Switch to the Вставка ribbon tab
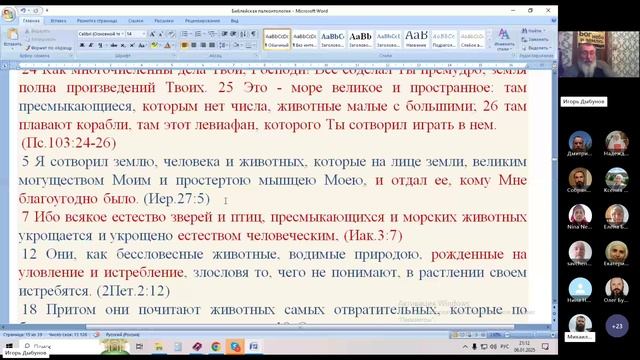Viewport: 640px width, 360px height. pyautogui.click(x=58, y=20)
